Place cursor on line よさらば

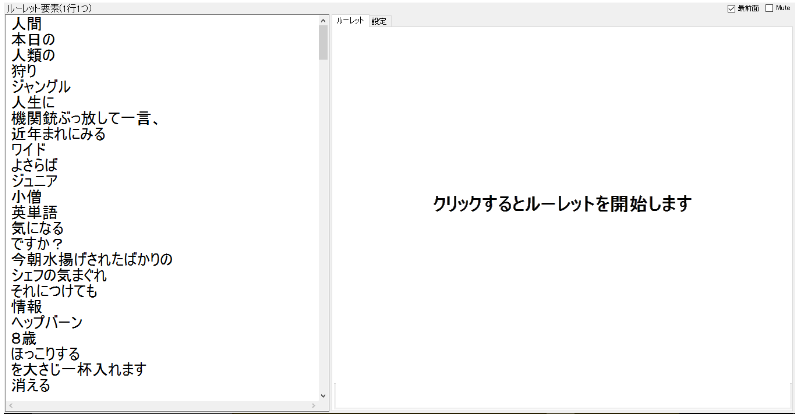coord(34,165)
